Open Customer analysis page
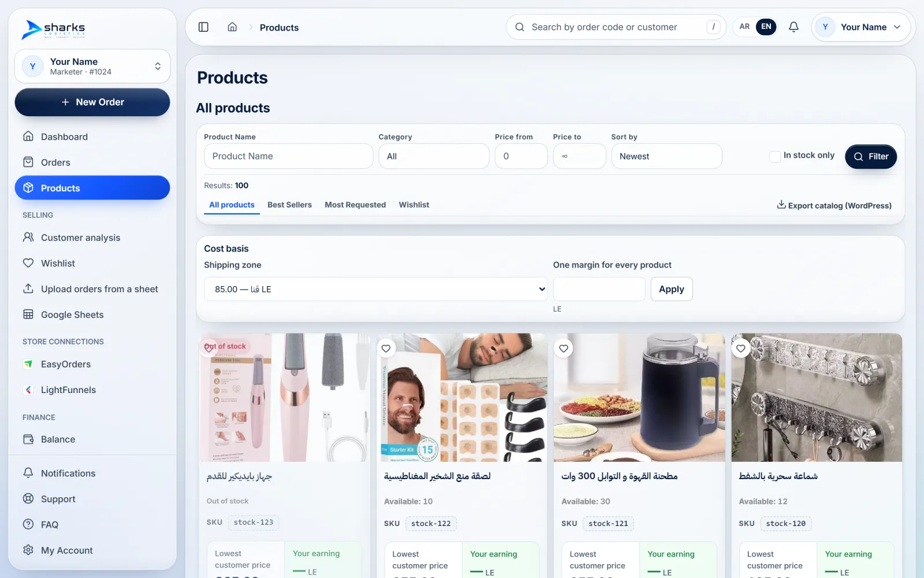Viewport: 924px width, 578px height. (92, 238)
